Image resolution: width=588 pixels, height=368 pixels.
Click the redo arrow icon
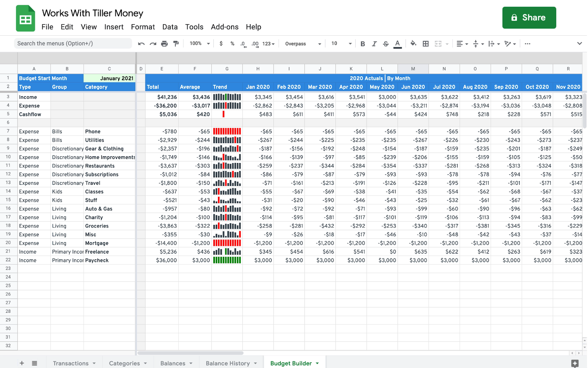coord(153,44)
